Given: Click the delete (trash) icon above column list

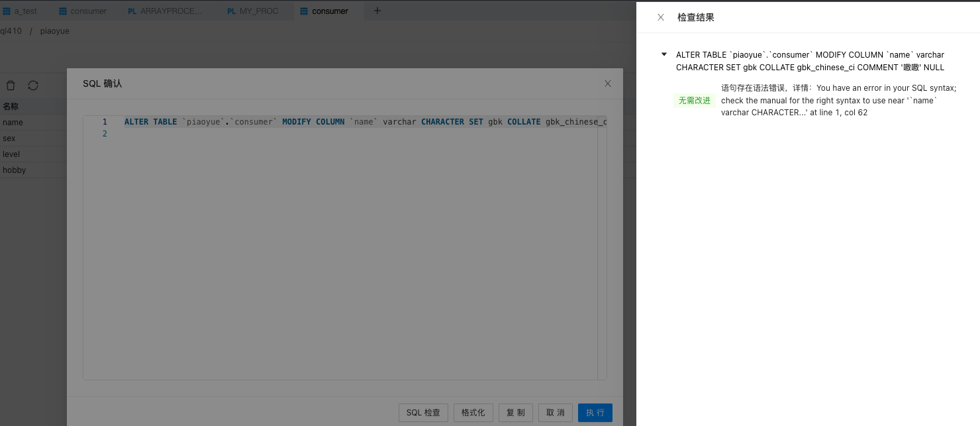Looking at the screenshot, I should (x=10, y=85).
